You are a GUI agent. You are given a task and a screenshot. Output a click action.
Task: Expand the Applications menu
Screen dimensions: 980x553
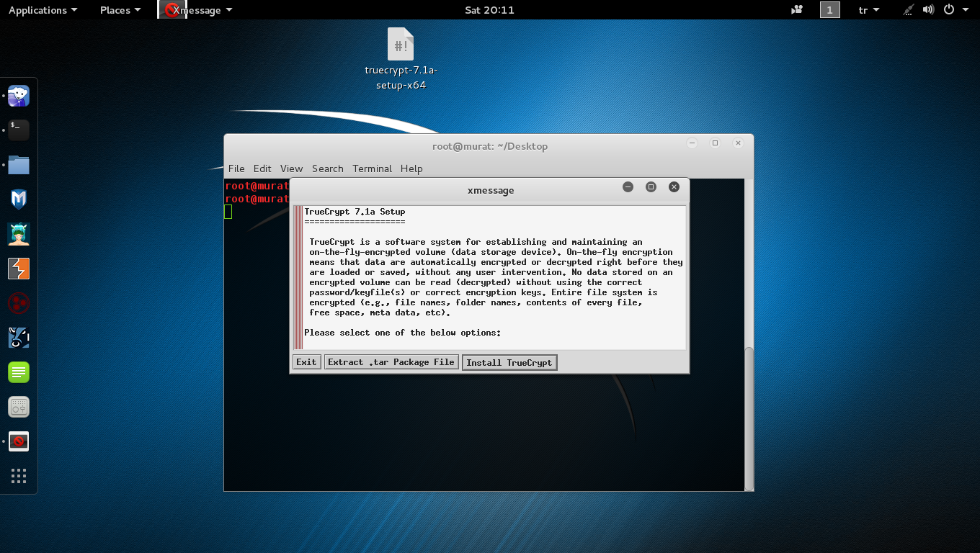43,10
